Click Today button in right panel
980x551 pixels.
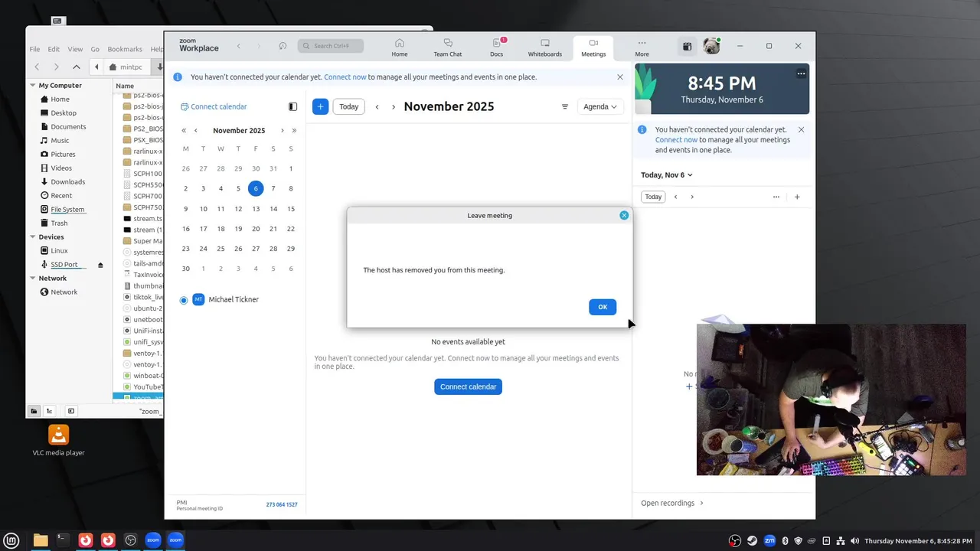653,197
